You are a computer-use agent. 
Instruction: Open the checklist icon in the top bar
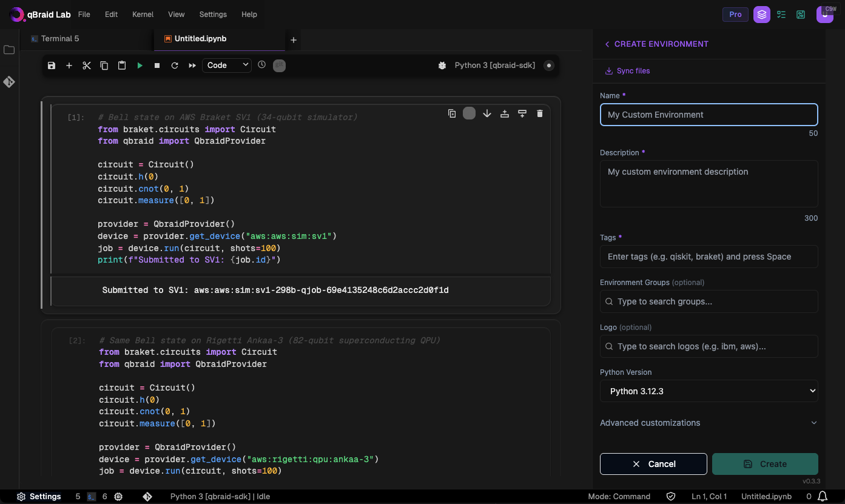pyautogui.click(x=781, y=15)
